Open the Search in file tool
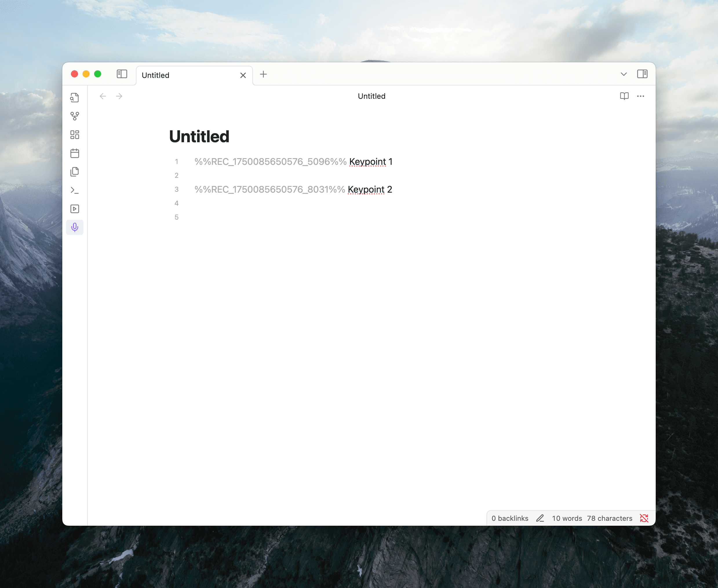This screenshot has height=588, width=718. coord(74,98)
